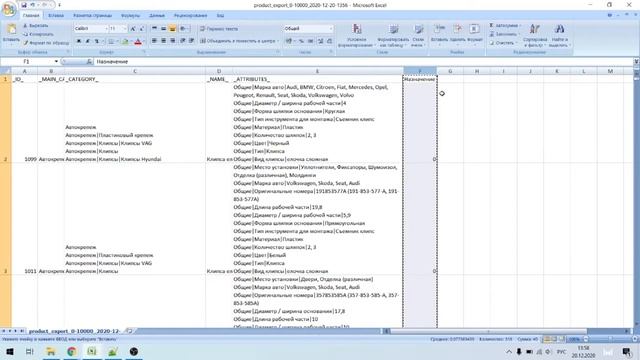Open Форматировать как таблицу gallery
The height and width of the screenshot is (360, 640).
point(393,36)
